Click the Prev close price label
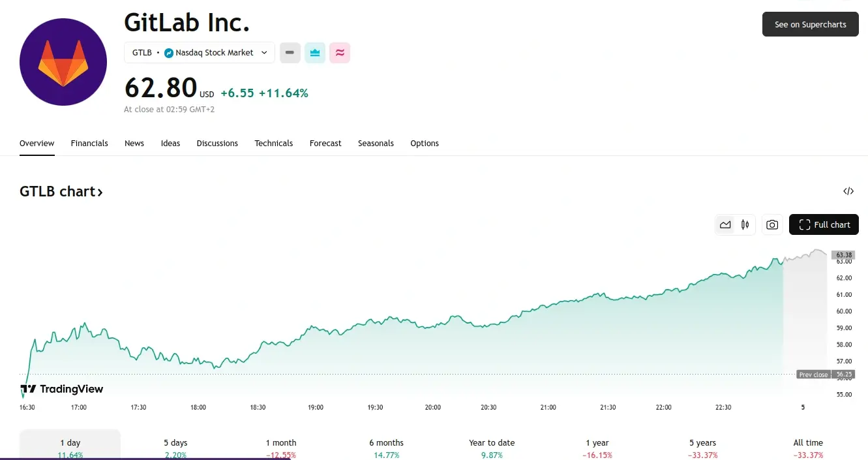The image size is (868, 460). click(x=813, y=375)
